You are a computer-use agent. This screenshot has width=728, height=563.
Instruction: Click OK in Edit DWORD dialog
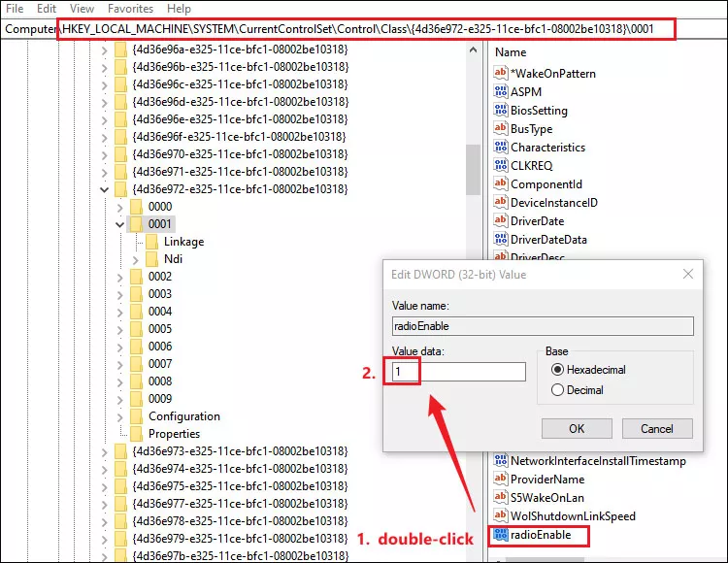[577, 428]
